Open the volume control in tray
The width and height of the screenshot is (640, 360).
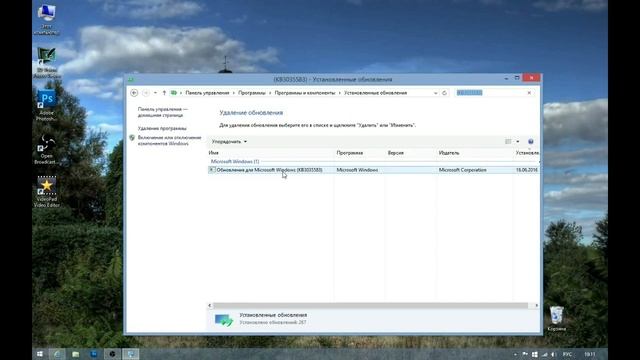(553, 354)
